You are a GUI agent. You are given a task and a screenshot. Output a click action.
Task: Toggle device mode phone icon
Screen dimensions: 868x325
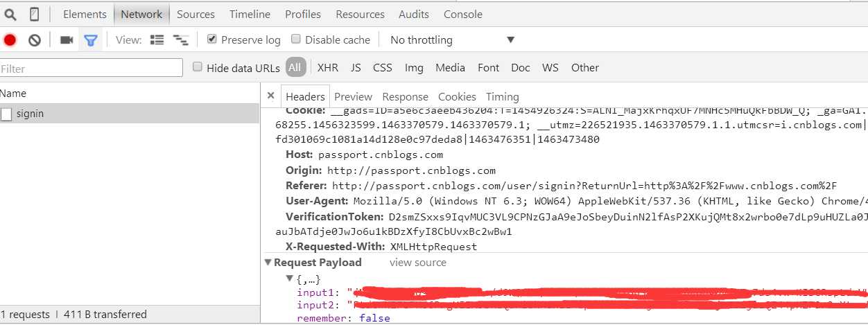pos(34,14)
